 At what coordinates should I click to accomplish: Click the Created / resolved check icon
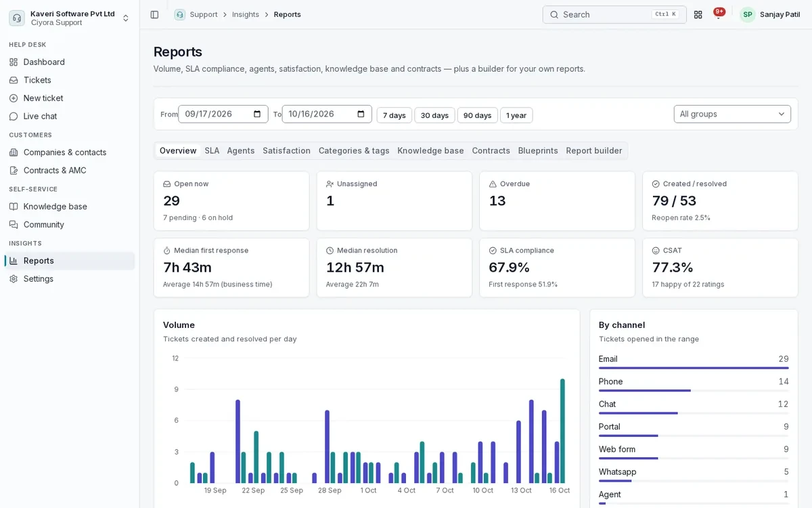[x=656, y=184]
